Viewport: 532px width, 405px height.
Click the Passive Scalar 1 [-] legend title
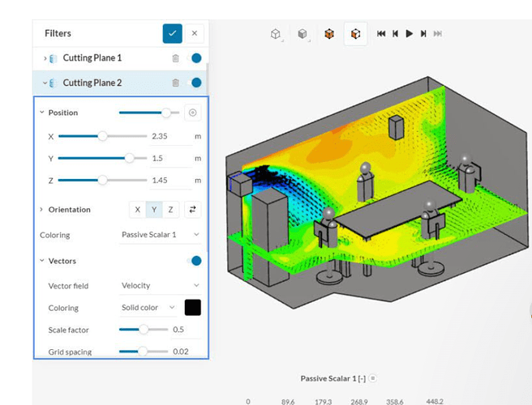332,378
